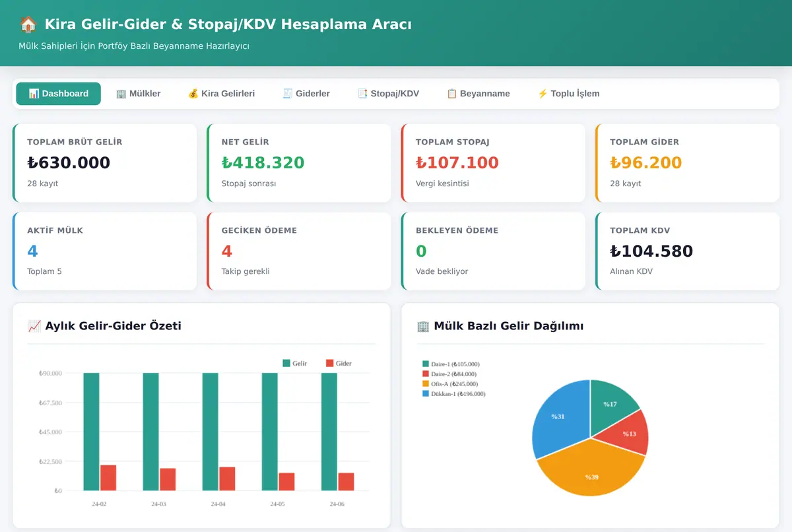Select the Toplam Brüt Gelir card
Viewport: 792px width, 532px height.
pos(104,163)
